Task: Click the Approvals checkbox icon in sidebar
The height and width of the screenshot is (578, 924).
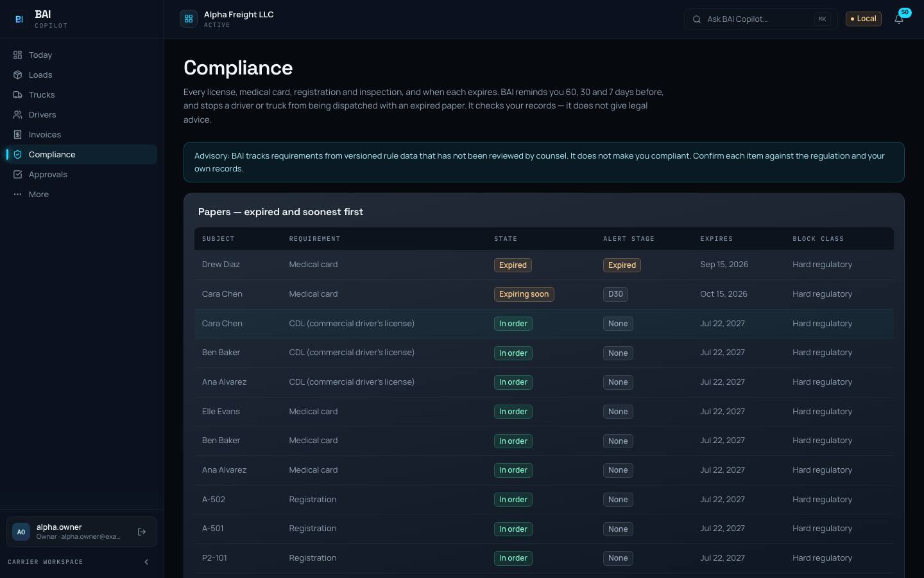Action: click(x=17, y=175)
